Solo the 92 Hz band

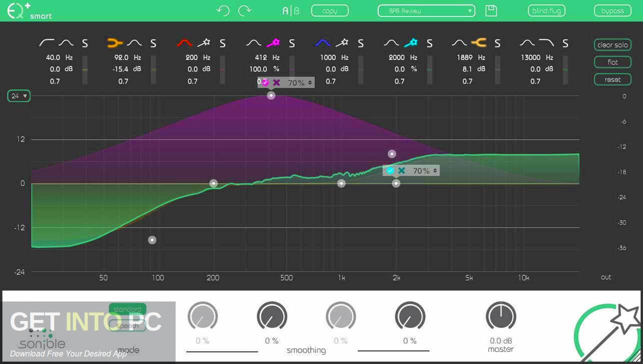click(153, 43)
